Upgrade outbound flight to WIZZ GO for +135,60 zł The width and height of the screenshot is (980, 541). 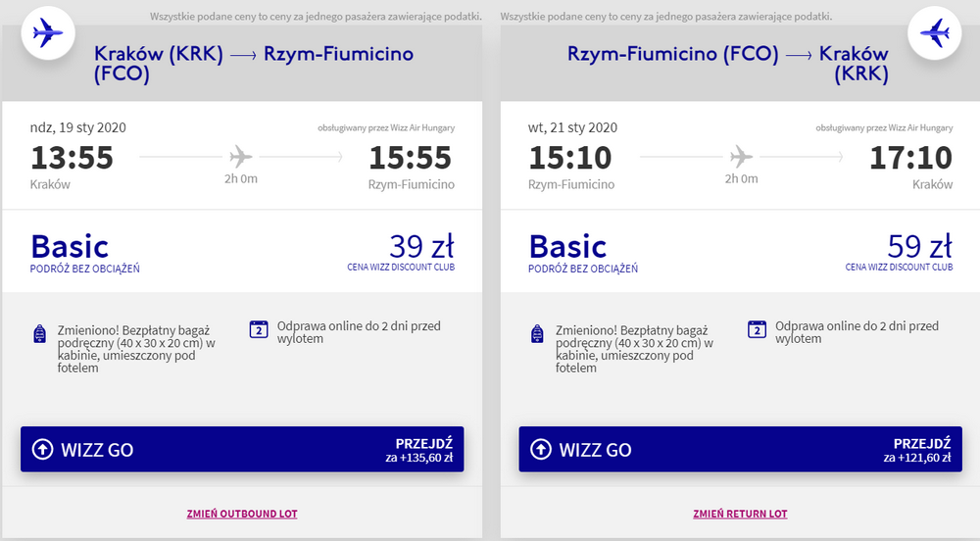tap(242, 449)
